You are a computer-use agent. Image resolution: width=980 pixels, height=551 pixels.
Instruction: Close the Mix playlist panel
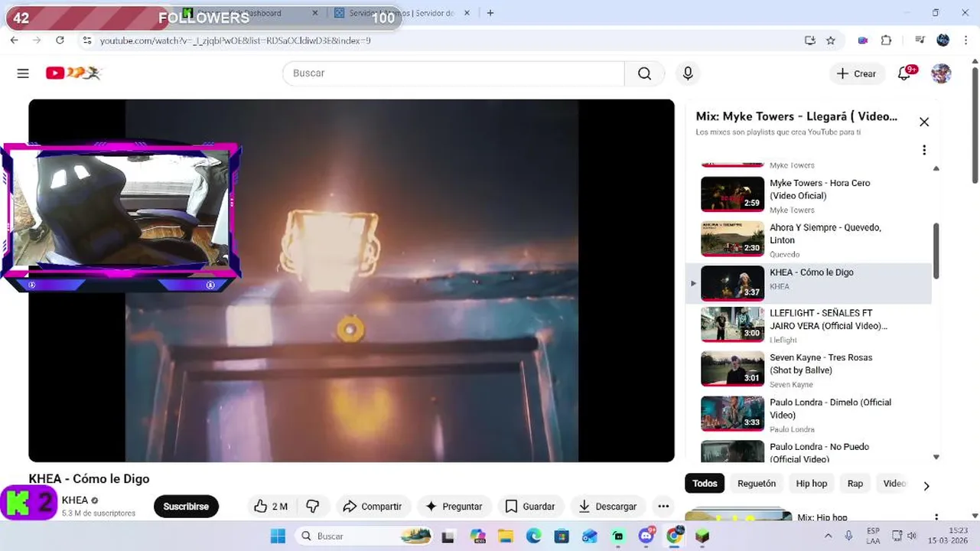point(924,122)
